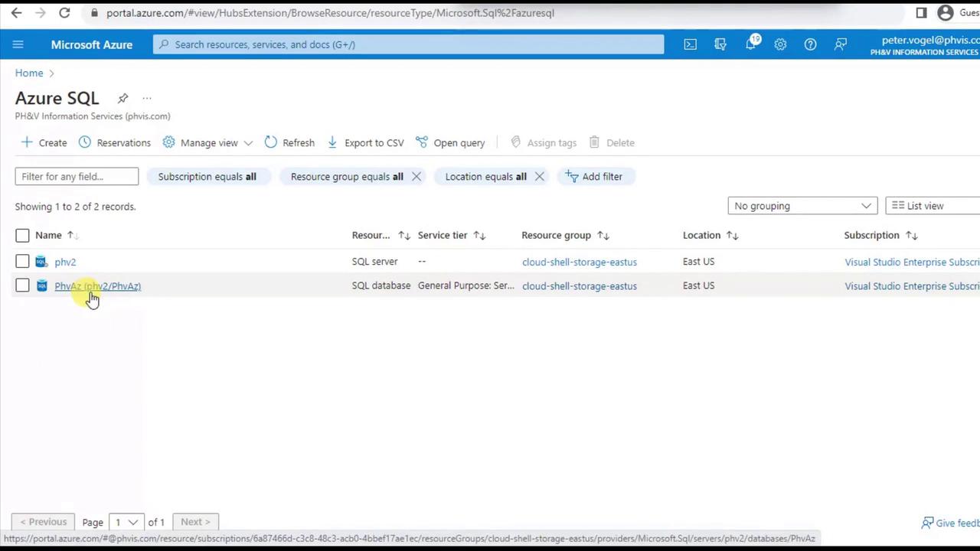Screen dimensions: 980x551
Task: Open the No grouping dropdown
Action: click(x=802, y=206)
